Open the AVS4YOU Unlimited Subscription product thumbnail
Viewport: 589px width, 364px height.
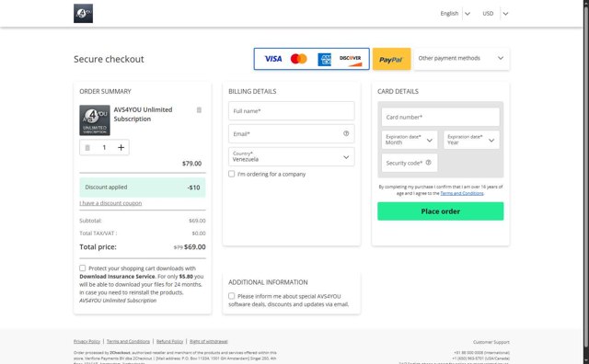(x=95, y=120)
